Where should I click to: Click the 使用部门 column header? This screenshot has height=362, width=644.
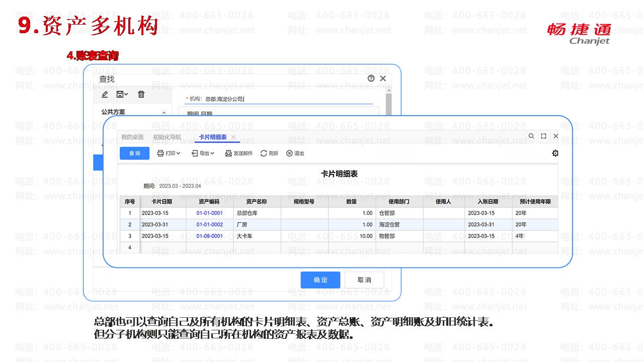pos(399,202)
